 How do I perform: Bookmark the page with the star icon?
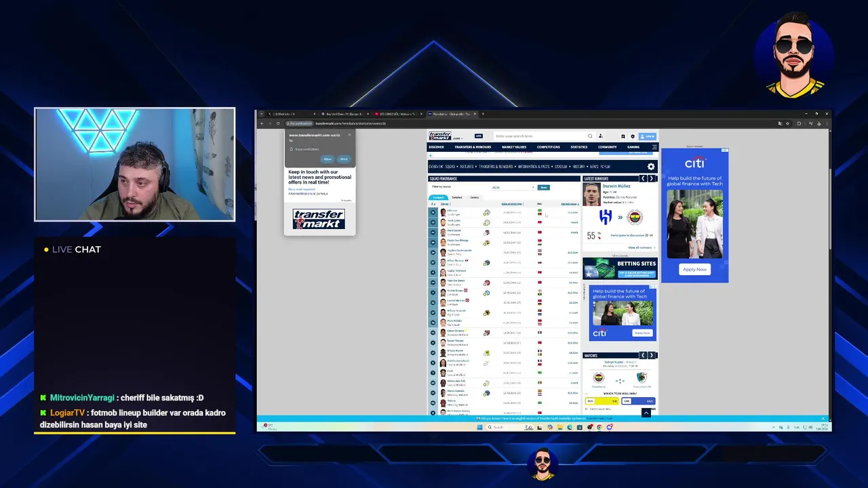point(787,123)
